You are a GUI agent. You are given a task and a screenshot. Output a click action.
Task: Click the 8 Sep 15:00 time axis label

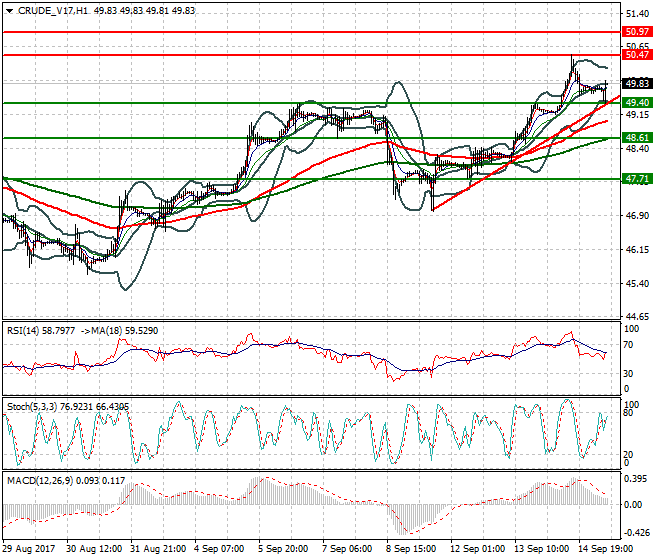[x=411, y=549]
